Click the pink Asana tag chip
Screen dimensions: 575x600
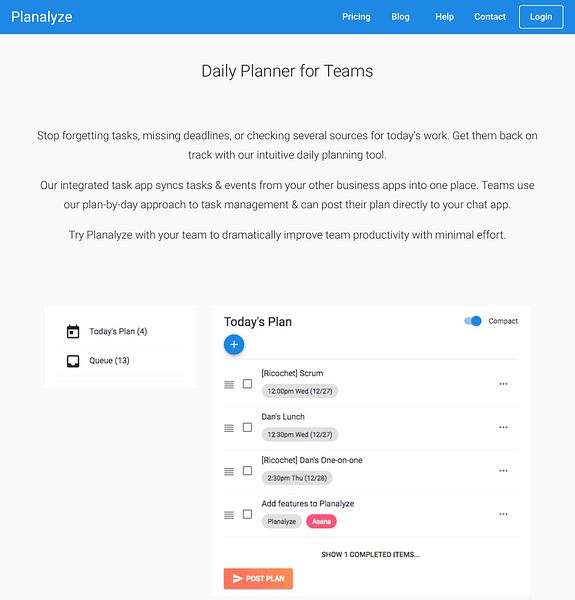point(321,522)
